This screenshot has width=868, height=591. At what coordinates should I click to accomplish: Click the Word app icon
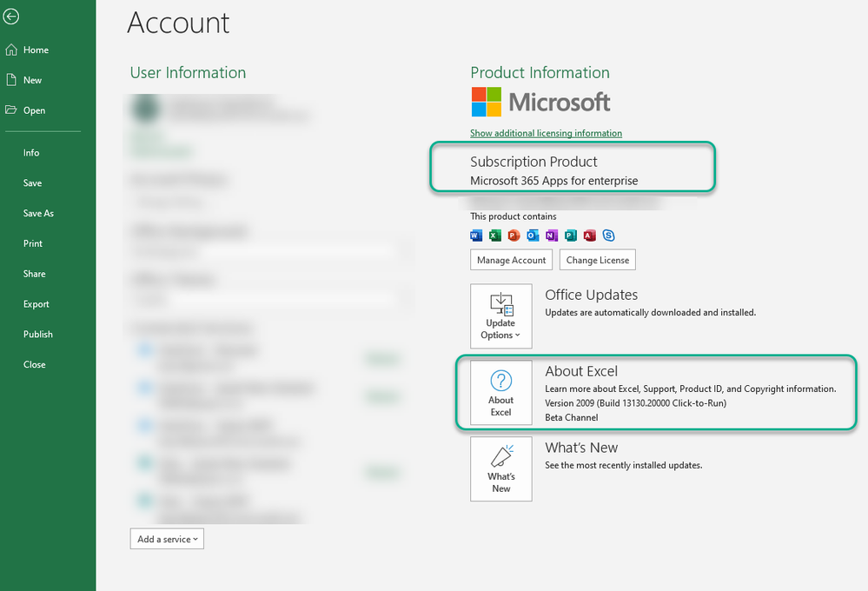coord(476,236)
